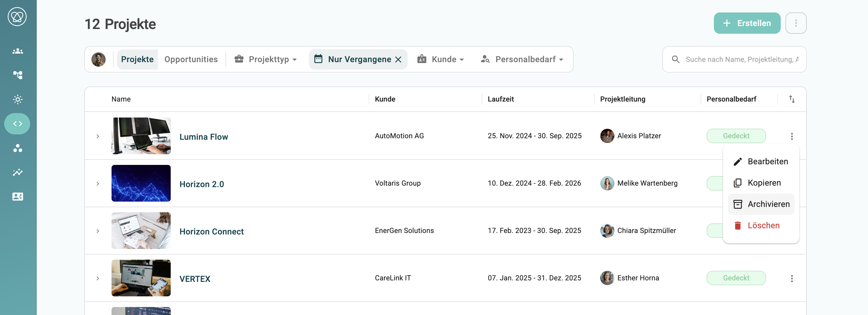This screenshot has width=868, height=315.
Task: Expand the Horizon 2.0 row
Action: tap(98, 184)
